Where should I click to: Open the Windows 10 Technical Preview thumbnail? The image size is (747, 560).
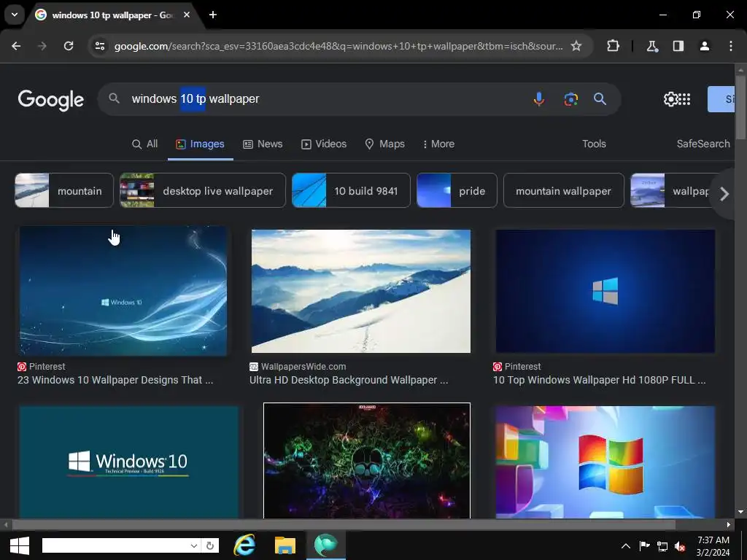128,462
